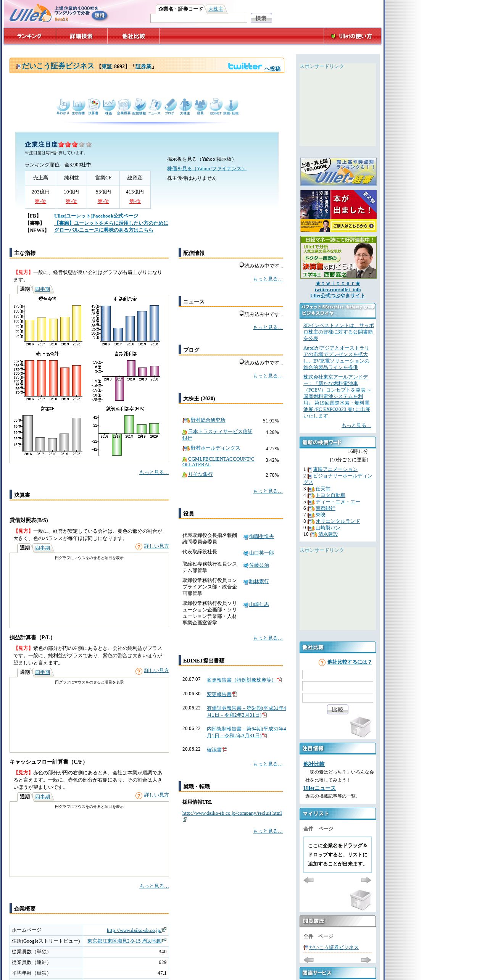The height and width of the screenshot is (980, 490).
Task: Select the 決算書 pie chart icon
Action: point(93,106)
